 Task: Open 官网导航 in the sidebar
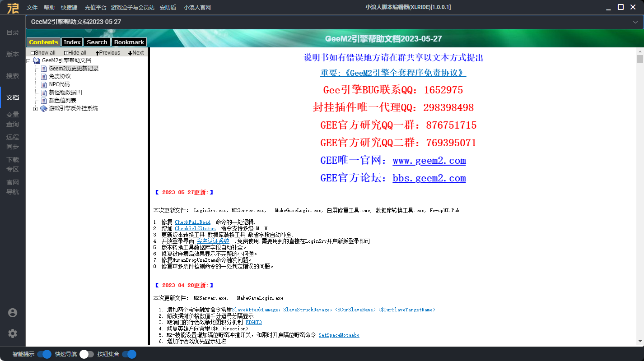(x=13, y=186)
